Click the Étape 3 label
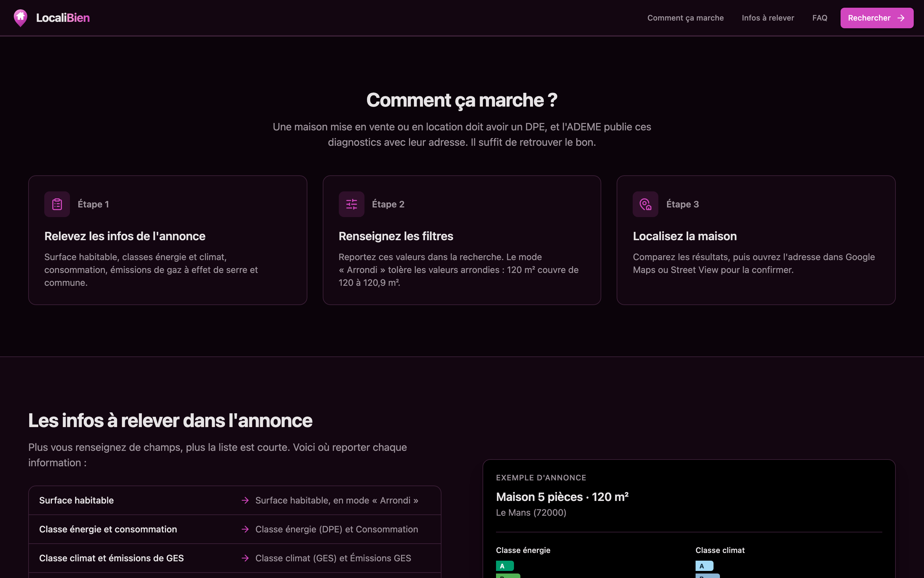 tap(682, 204)
